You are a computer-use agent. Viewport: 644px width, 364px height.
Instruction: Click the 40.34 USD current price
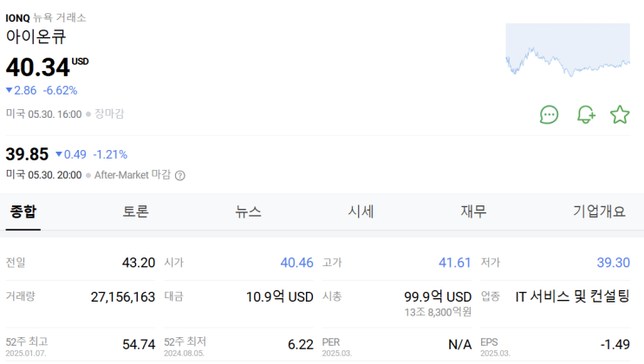pyautogui.click(x=38, y=67)
